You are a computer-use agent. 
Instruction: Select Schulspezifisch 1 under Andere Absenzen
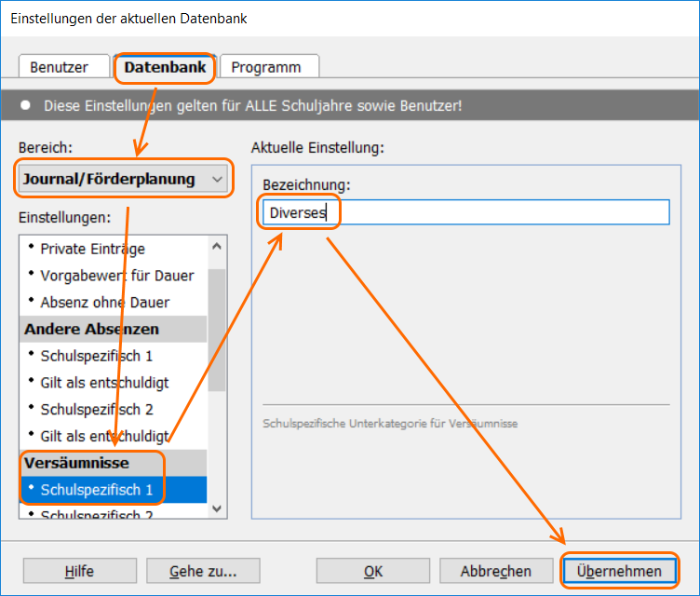96,356
